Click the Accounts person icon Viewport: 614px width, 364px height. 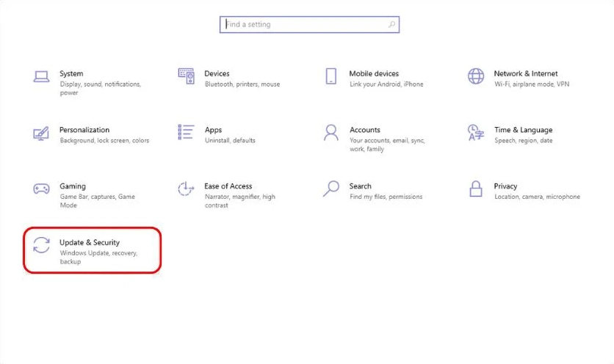[331, 133]
